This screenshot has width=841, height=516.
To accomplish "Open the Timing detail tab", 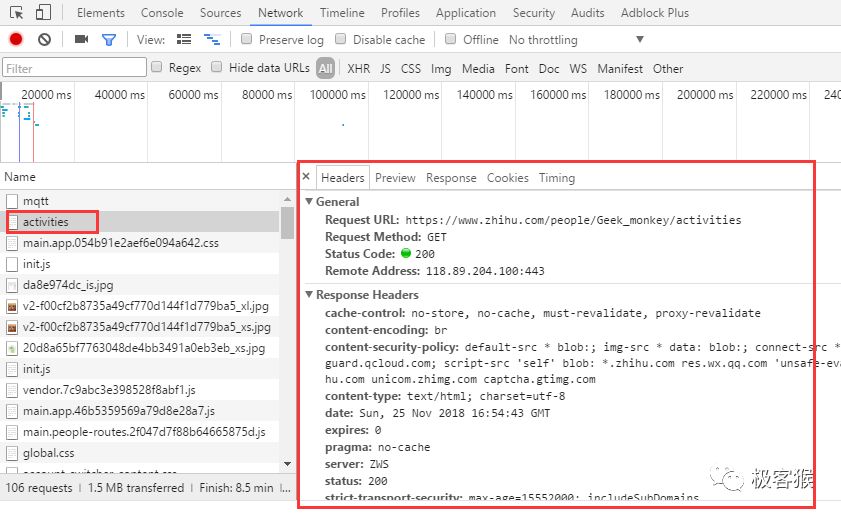I will [x=557, y=178].
